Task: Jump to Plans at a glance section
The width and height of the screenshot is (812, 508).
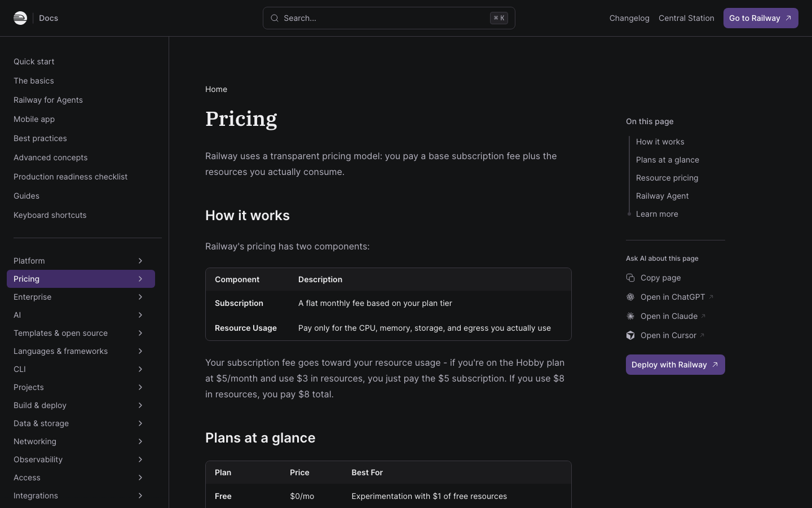Action: pos(667,160)
